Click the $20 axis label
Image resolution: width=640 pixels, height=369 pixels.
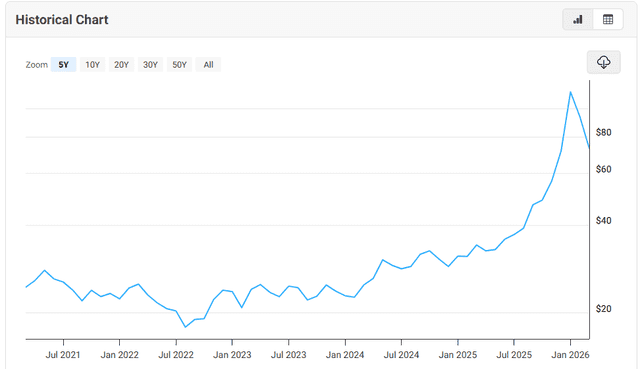tap(604, 309)
